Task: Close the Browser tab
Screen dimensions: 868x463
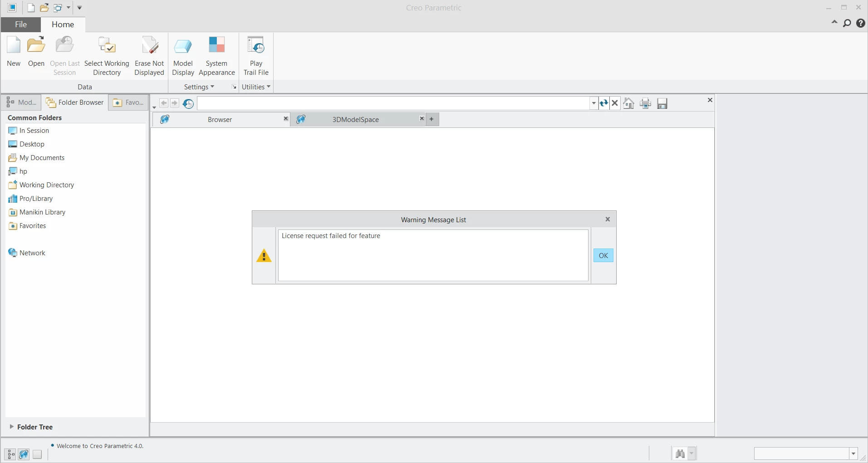Action: coord(285,119)
